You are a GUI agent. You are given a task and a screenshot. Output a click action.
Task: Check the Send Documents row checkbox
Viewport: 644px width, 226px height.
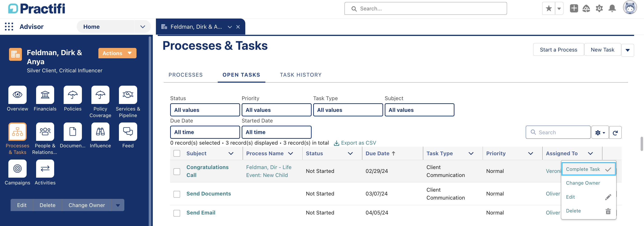(177, 194)
